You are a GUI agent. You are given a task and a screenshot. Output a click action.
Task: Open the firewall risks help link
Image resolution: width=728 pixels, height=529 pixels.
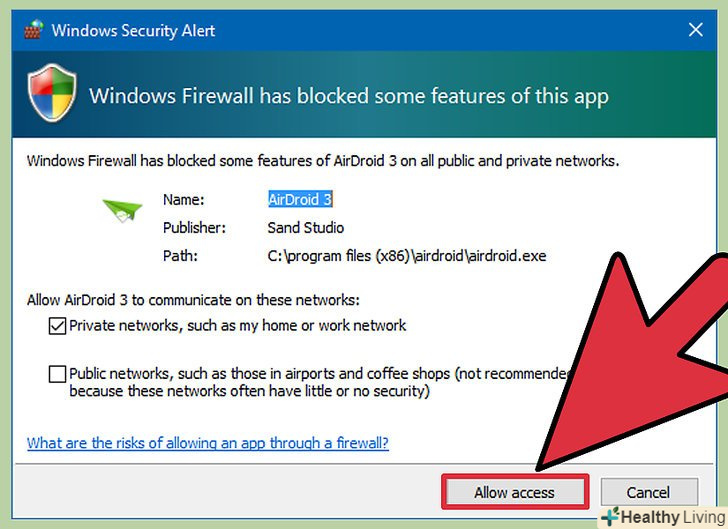[x=207, y=442]
